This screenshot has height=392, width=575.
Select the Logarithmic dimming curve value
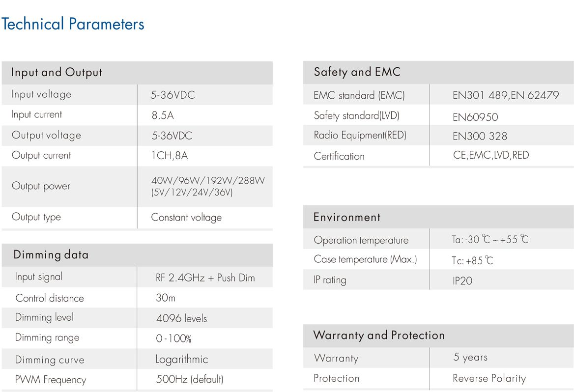click(x=182, y=359)
